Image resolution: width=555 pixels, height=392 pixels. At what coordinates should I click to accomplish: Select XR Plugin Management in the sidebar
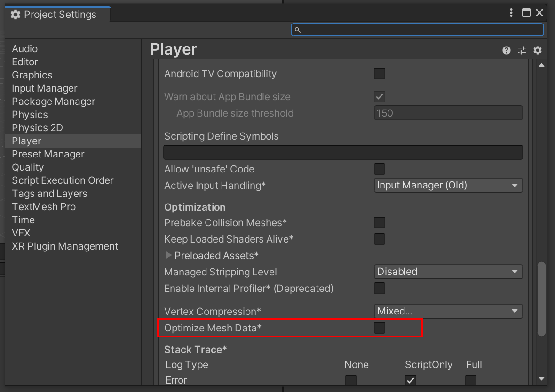tap(65, 246)
